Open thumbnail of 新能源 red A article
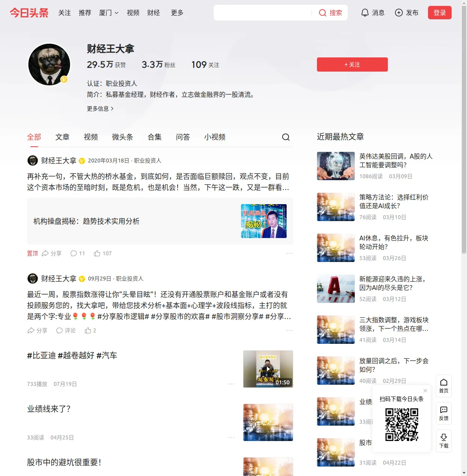 336,289
